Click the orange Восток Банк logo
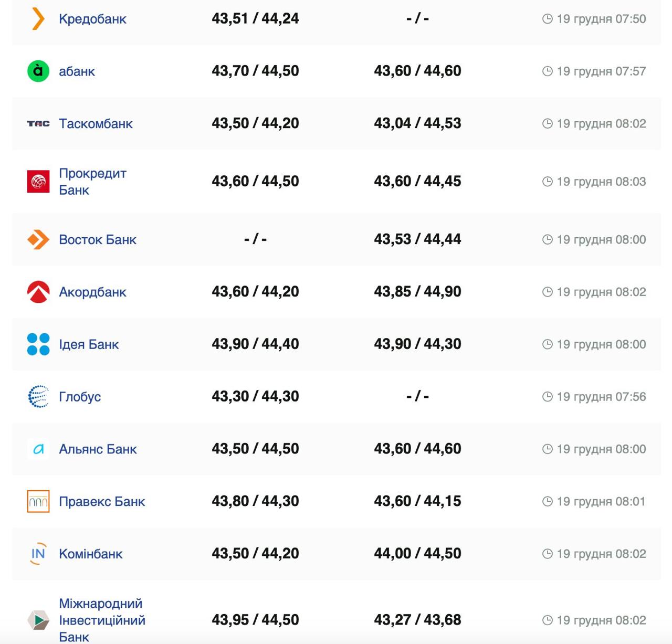Screen dimensions: 672x644 tap(38, 239)
